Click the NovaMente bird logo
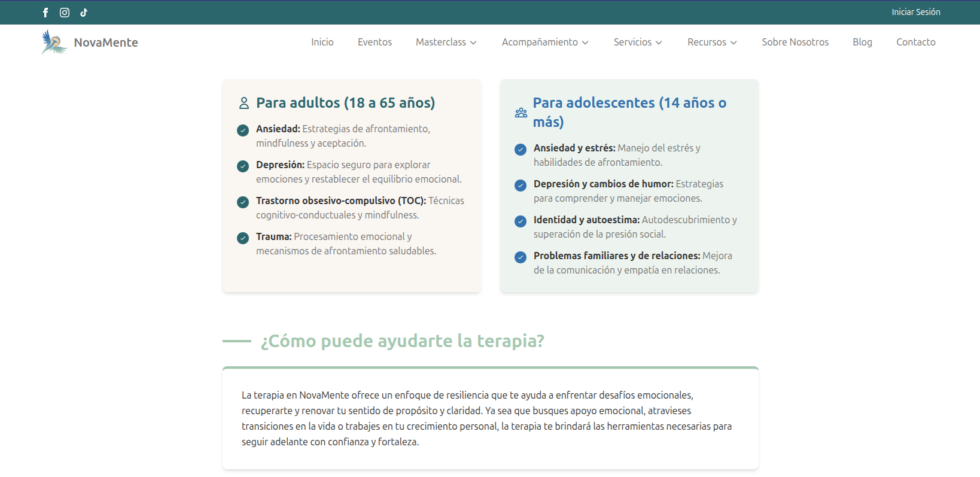Viewport: 980px width, 477px height. [54, 42]
